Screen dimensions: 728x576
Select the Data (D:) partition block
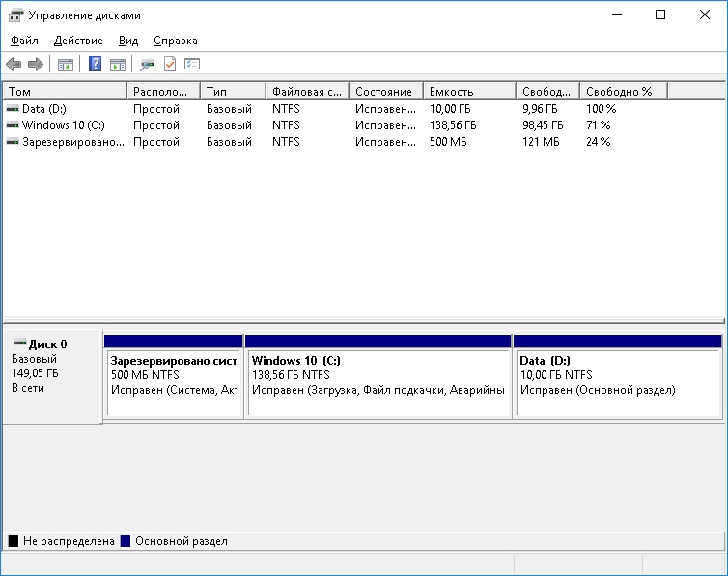[618, 376]
